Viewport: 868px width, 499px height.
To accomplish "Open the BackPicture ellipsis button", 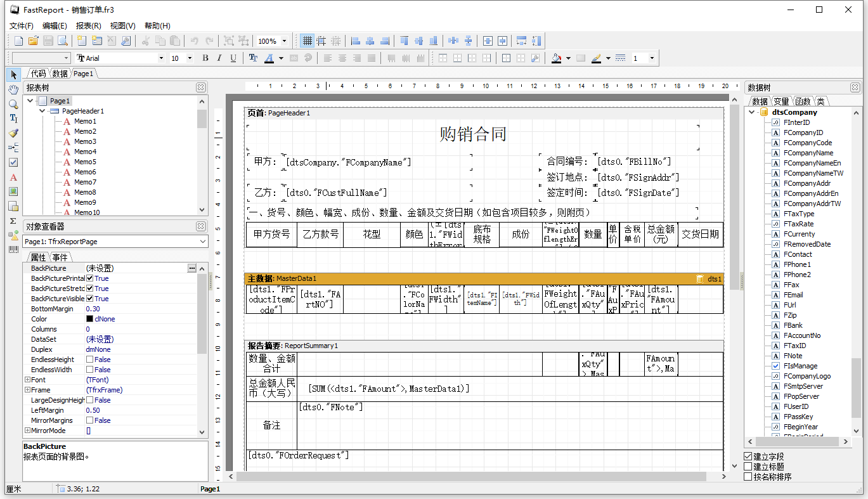I will [191, 268].
